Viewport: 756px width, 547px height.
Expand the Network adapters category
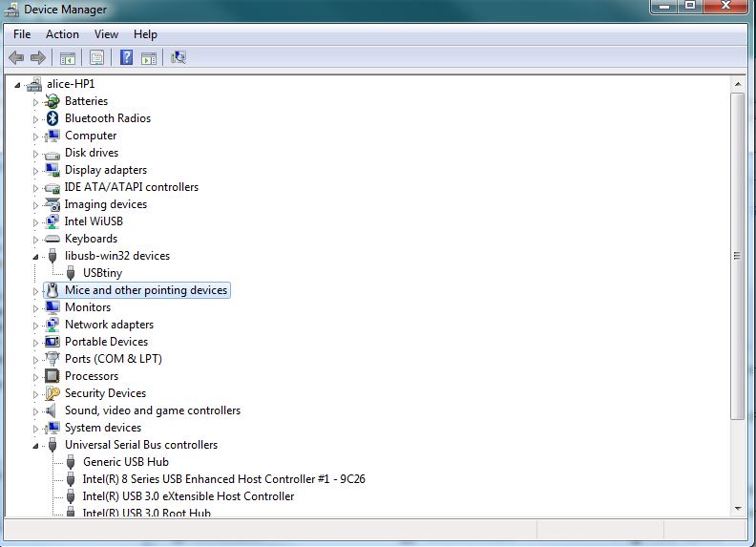tap(35, 326)
